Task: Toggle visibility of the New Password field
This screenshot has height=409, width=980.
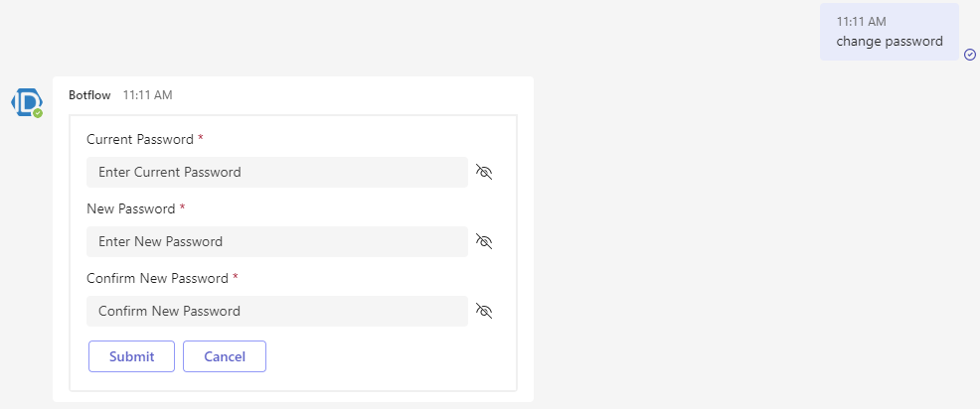Action: tap(484, 241)
